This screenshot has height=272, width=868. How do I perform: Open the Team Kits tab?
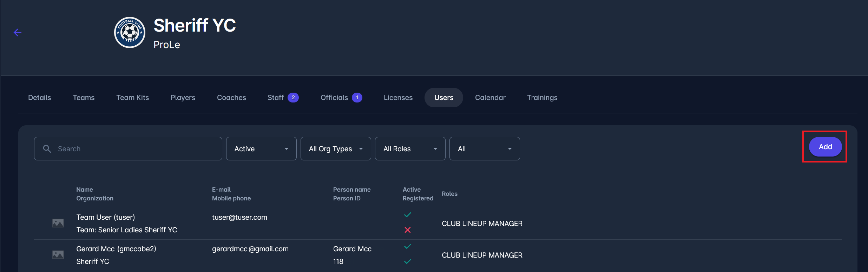pyautogui.click(x=132, y=98)
